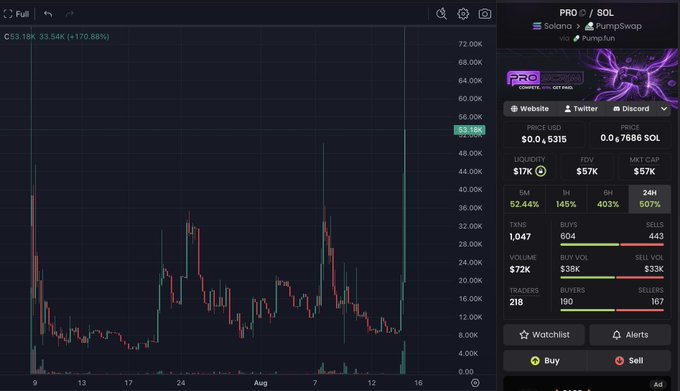Click the FDV value $57K
Screen dimensions: 680x391
[587, 171]
